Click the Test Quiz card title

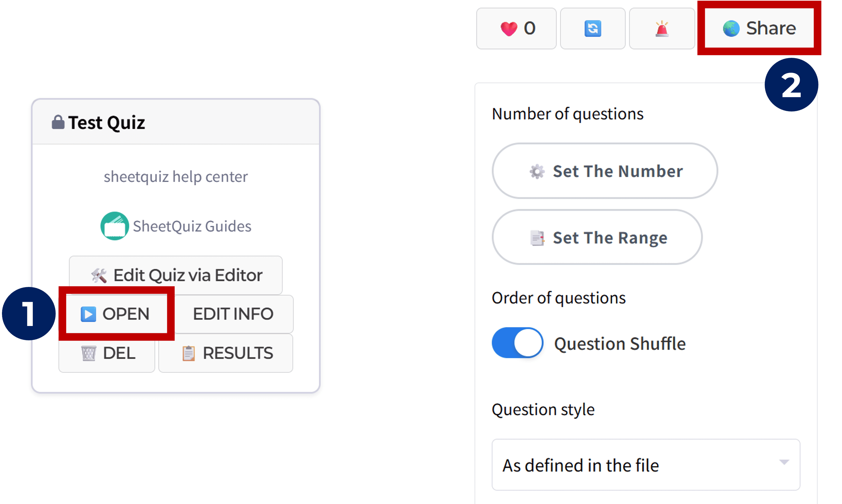107,123
